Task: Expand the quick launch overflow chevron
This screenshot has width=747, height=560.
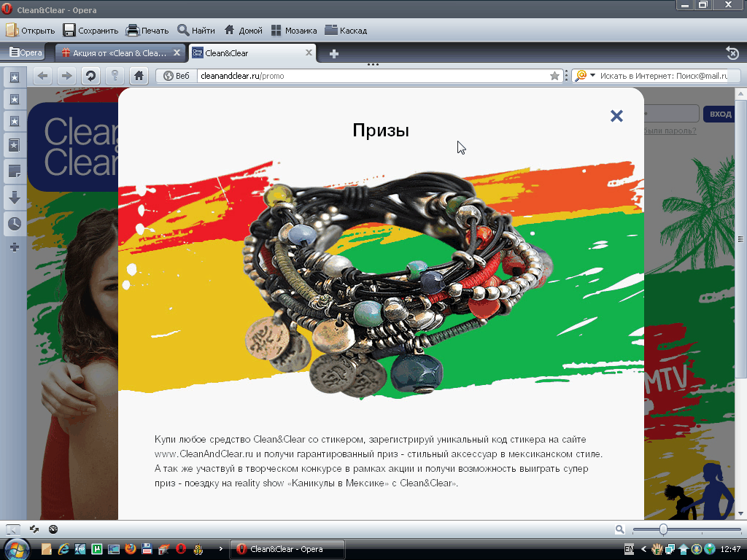Action: pos(220,549)
